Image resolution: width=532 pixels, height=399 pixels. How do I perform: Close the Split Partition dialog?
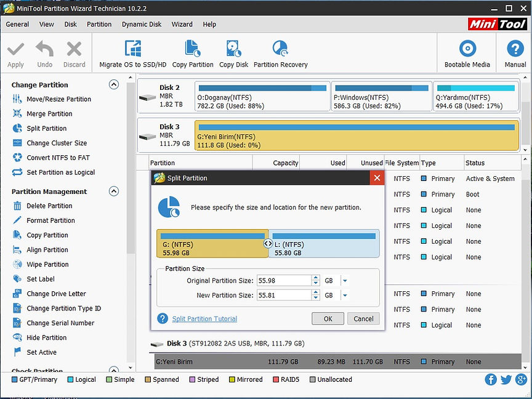(x=377, y=178)
